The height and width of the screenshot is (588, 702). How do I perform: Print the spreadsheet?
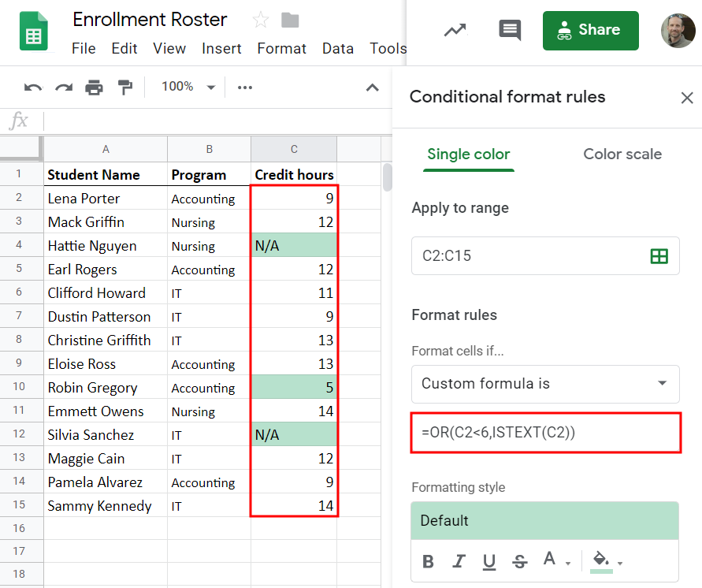point(94,87)
